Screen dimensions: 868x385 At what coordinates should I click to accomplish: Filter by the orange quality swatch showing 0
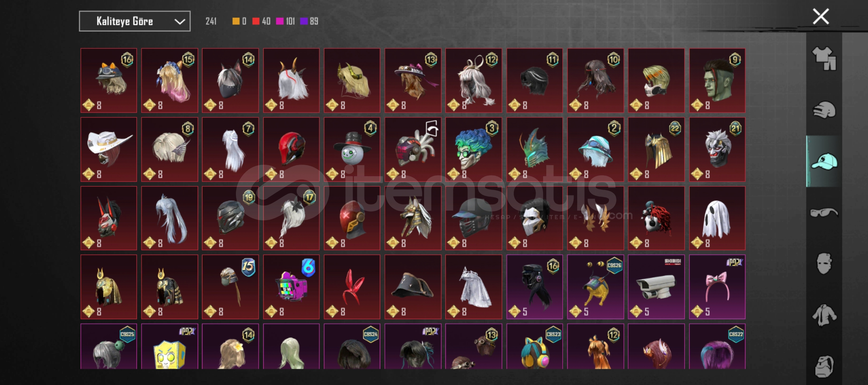[239, 21]
